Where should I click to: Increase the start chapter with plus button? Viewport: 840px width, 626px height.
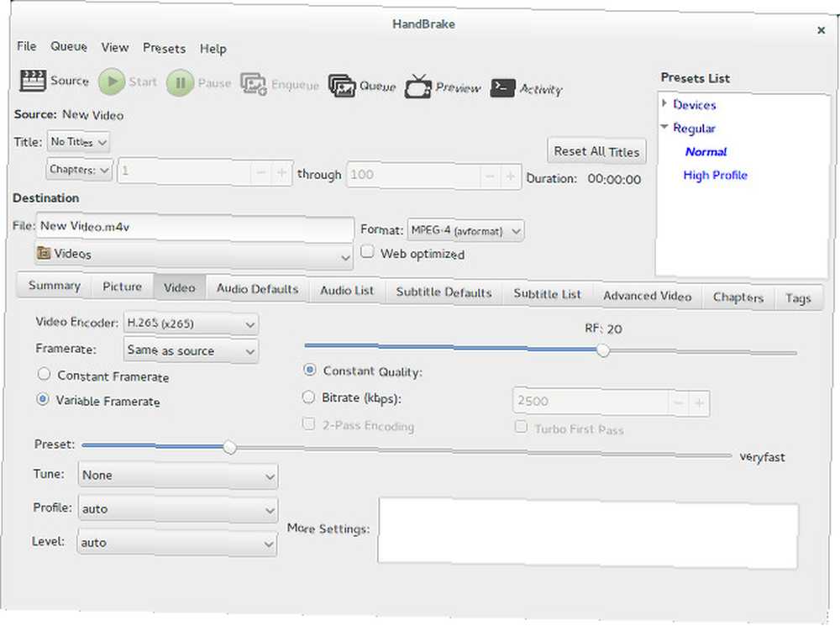pyautogui.click(x=281, y=173)
